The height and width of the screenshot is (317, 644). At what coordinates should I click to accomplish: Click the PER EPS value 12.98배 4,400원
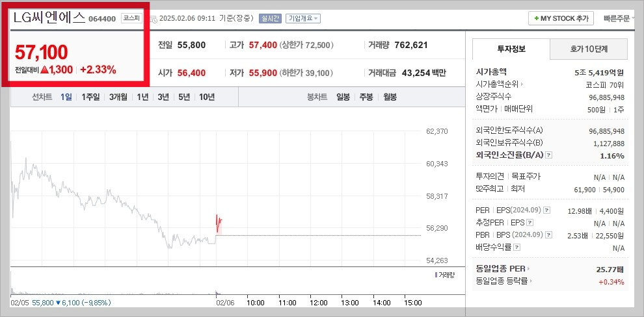(x=595, y=210)
